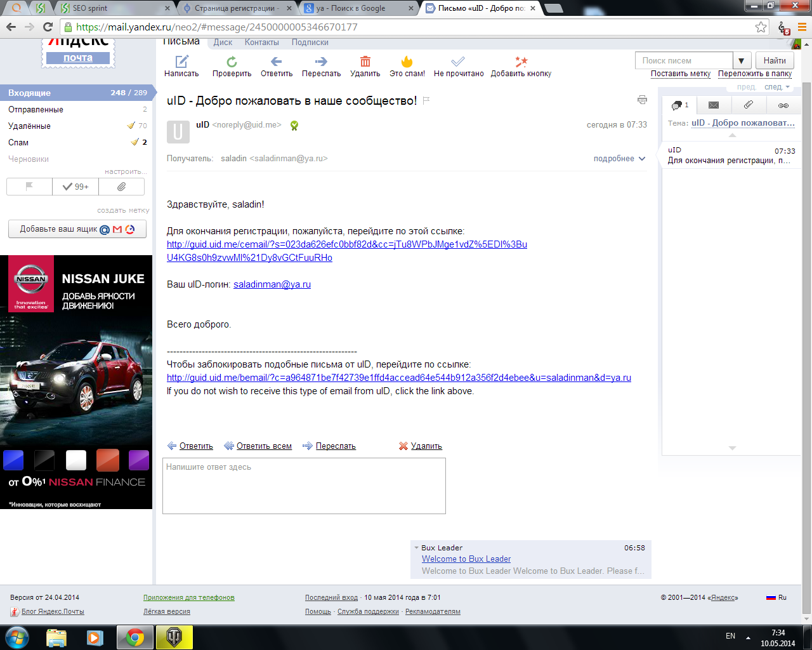Image resolution: width=812 pixels, height=650 pixels.
Task: Click the print icon beside the subject
Action: click(642, 100)
